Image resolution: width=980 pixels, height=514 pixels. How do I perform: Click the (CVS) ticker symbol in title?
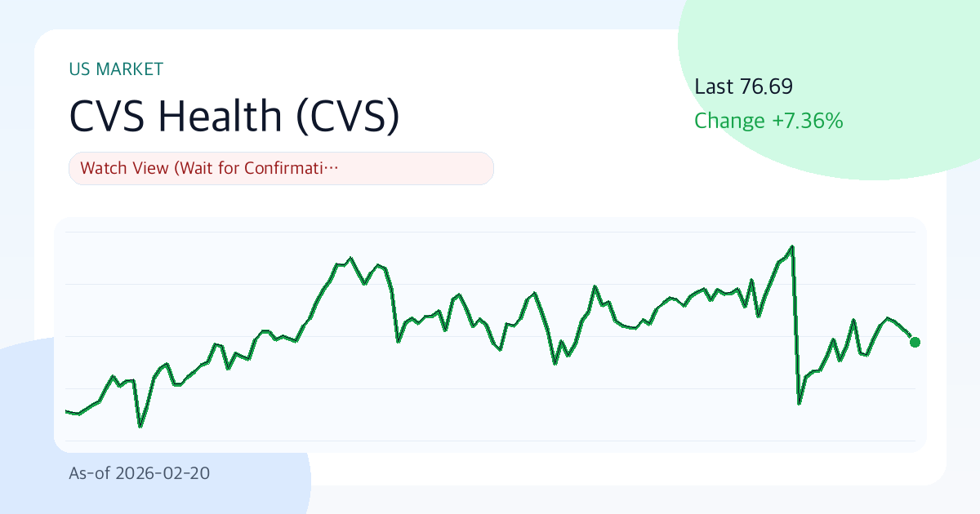347,117
